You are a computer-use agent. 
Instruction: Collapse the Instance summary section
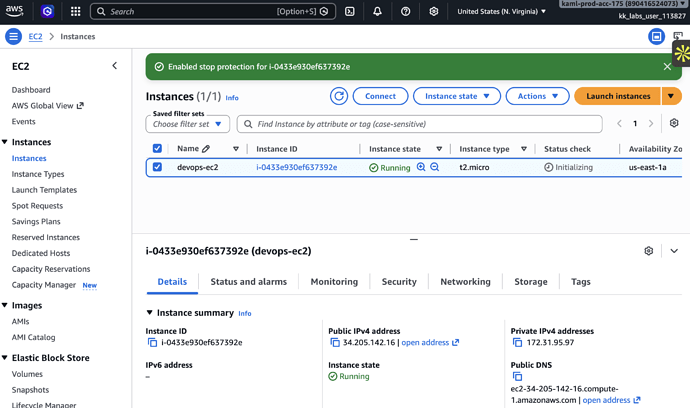[150, 312]
